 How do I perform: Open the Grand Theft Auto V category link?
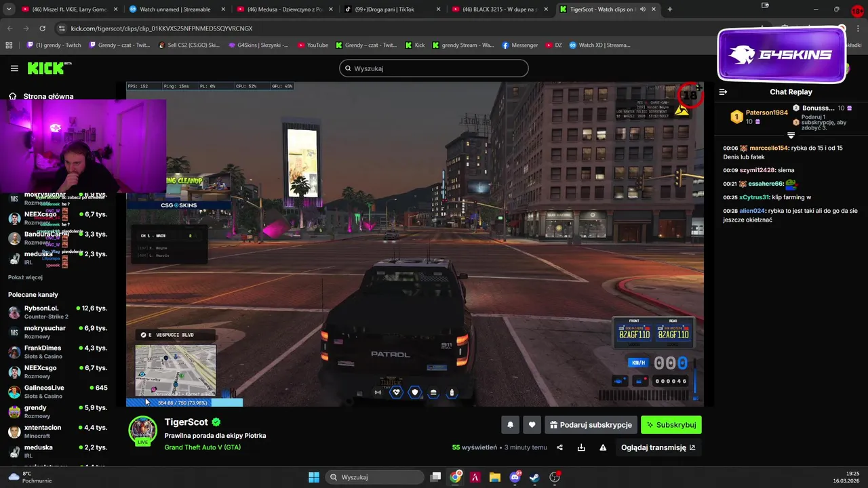click(x=203, y=447)
